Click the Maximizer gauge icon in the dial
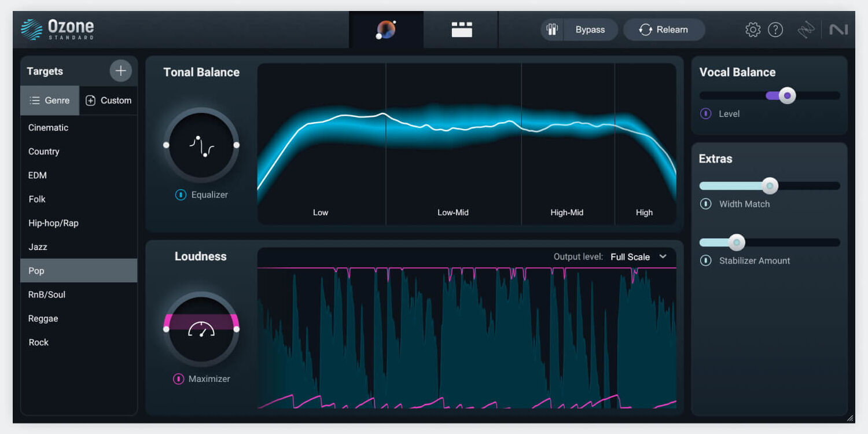Screen dimensions: 868x434 click(201, 329)
